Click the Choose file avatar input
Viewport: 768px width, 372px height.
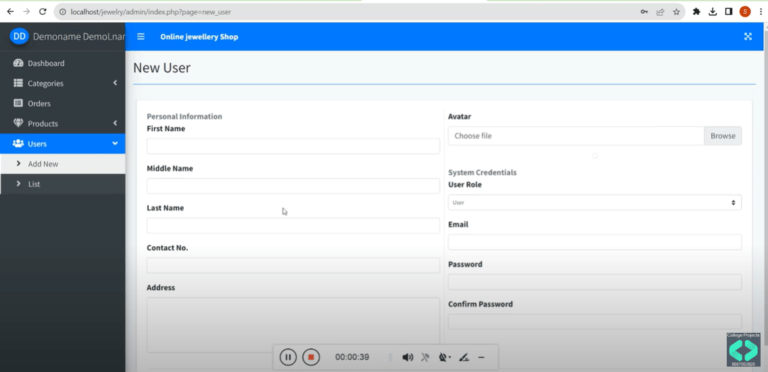pos(576,136)
